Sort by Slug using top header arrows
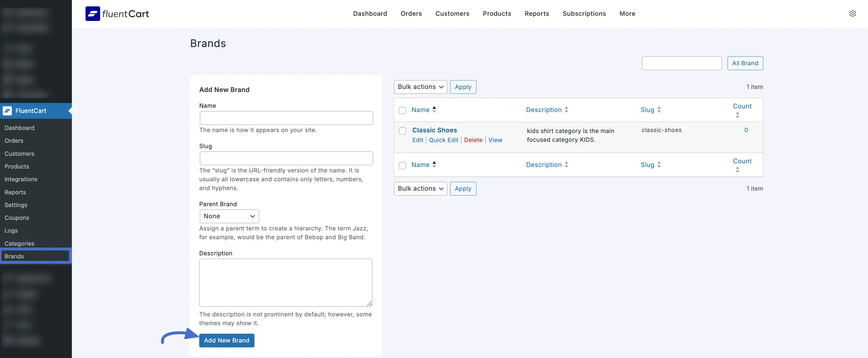Viewport: 868px width, 358px height. point(659,110)
